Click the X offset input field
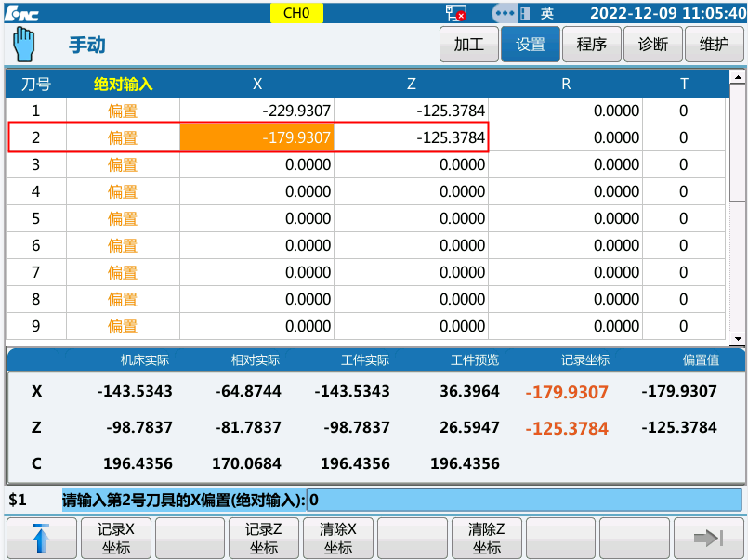The image size is (748, 560). click(524, 500)
